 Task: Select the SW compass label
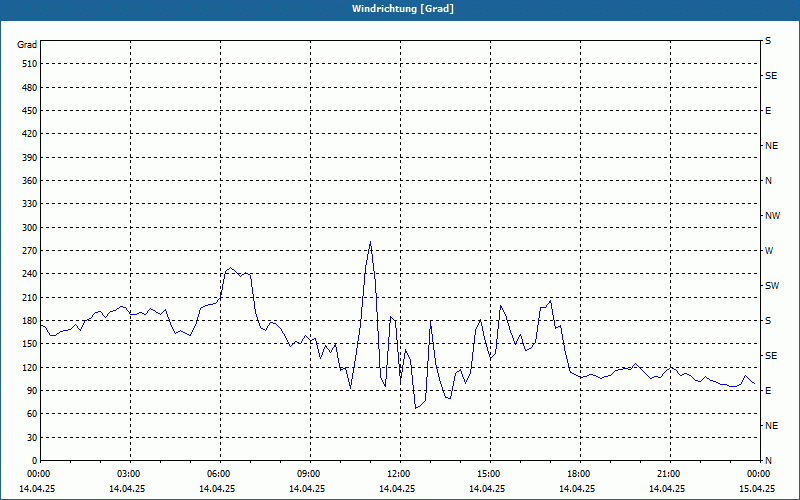[x=772, y=286]
